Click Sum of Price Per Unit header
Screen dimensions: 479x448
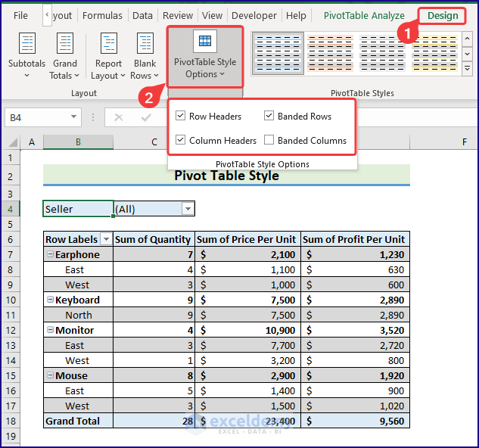(x=247, y=239)
